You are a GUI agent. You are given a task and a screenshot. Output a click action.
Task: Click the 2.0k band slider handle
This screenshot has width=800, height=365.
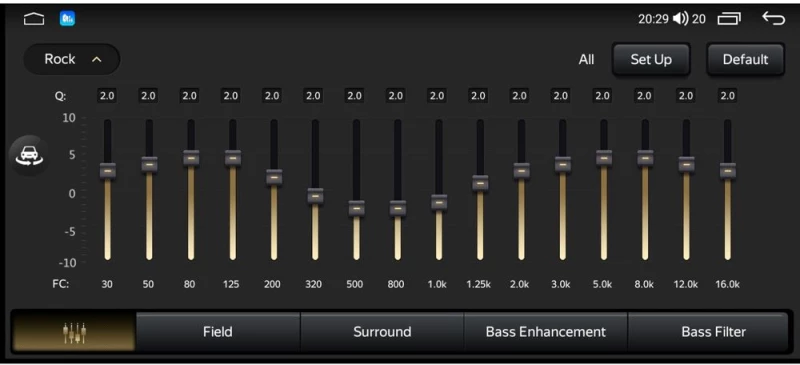click(x=521, y=171)
